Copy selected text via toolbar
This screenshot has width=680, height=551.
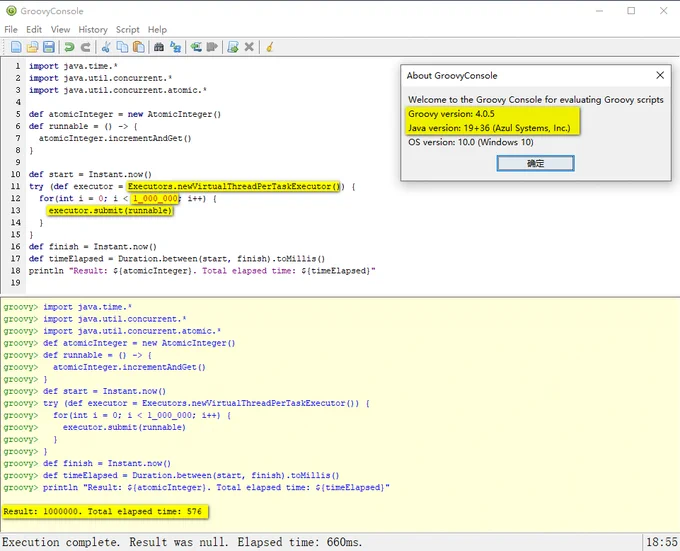coord(122,47)
